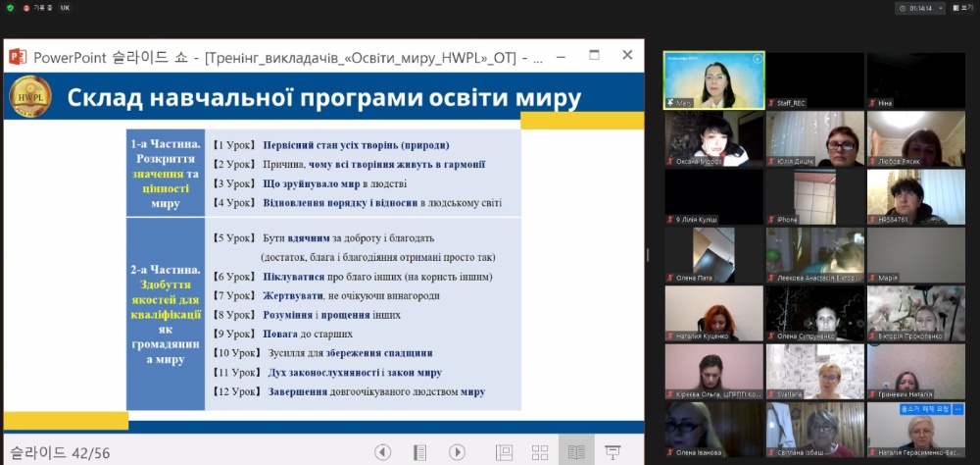Open the blue more-options button on Наталія's tile
The width and height of the screenshot is (980, 465).
coord(958,409)
